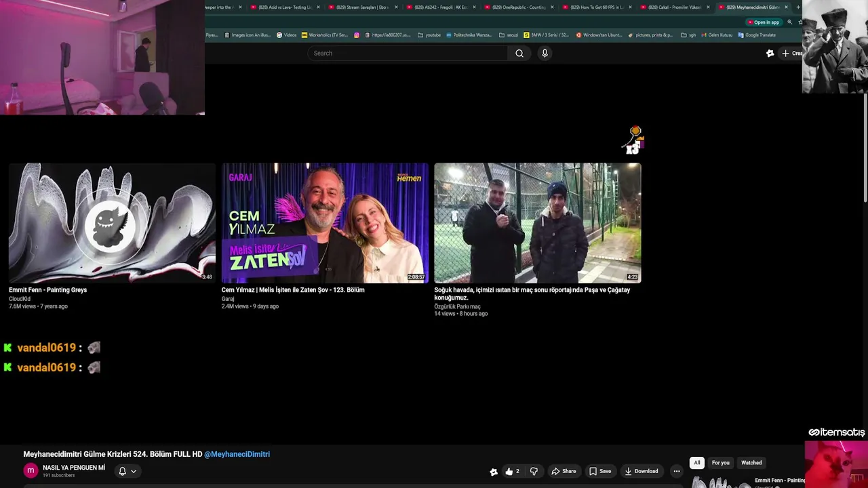Image resolution: width=868 pixels, height=488 pixels.
Task: Select the For you filter chip
Action: click(x=720, y=463)
